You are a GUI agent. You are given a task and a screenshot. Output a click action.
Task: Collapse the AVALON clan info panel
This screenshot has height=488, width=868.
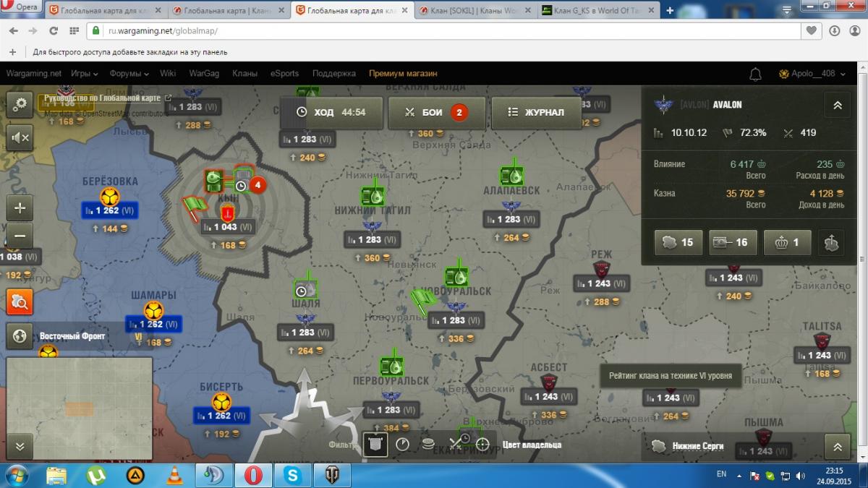[x=837, y=105]
